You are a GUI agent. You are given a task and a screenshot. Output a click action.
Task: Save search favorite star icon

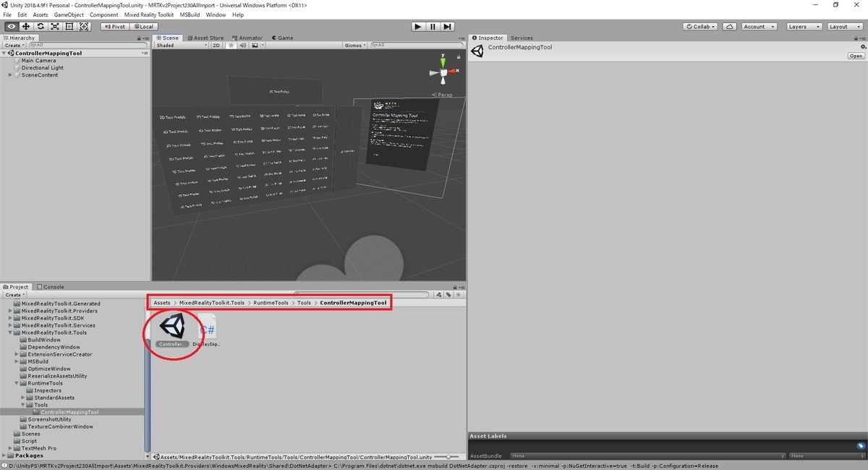tap(458, 294)
